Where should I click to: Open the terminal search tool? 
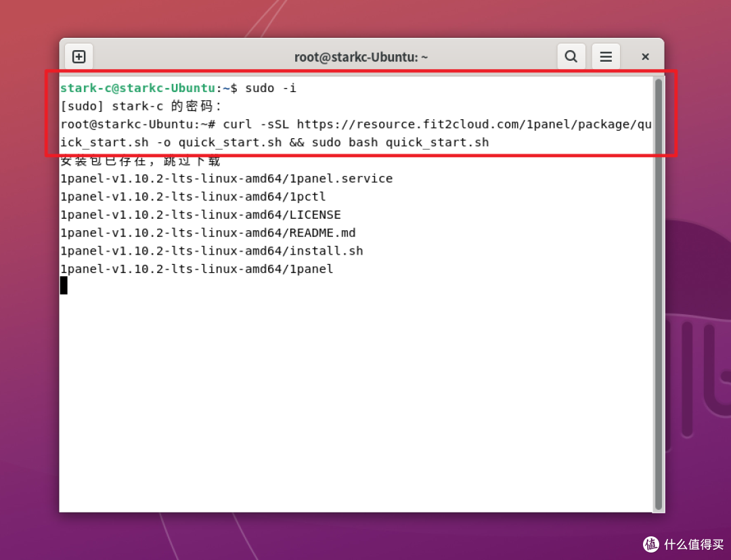pos(571,57)
